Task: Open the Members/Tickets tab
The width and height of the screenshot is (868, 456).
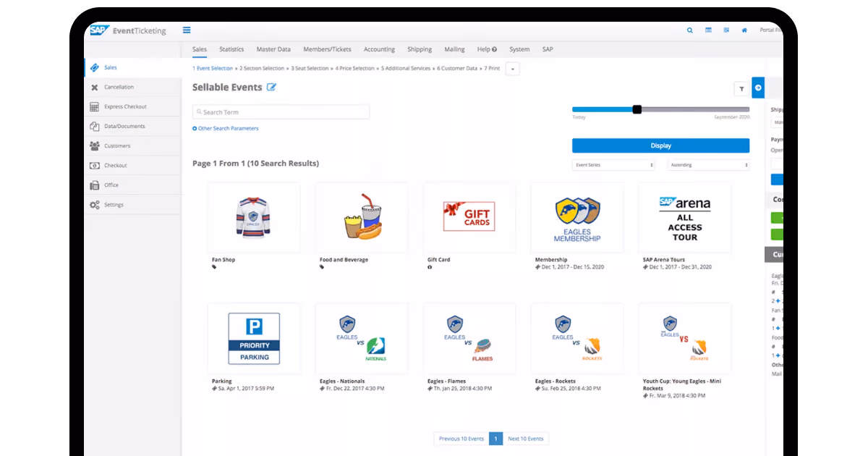Action: coord(327,49)
